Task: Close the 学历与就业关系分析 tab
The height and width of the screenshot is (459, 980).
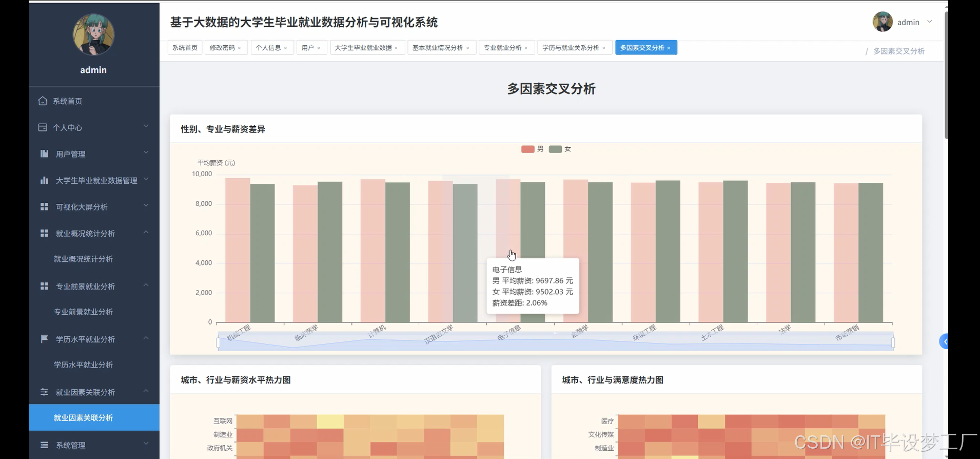Action: (x=603, y=48)
